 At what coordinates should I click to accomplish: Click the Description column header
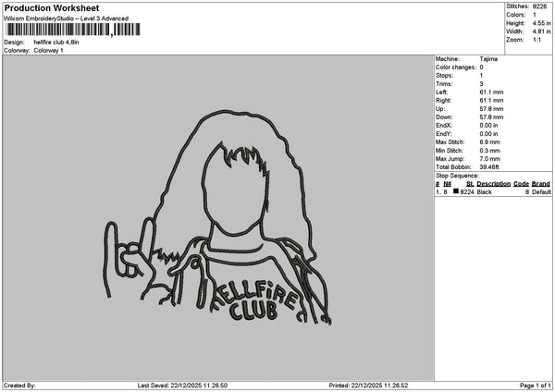pyautogui.click(x=493, y=184)
